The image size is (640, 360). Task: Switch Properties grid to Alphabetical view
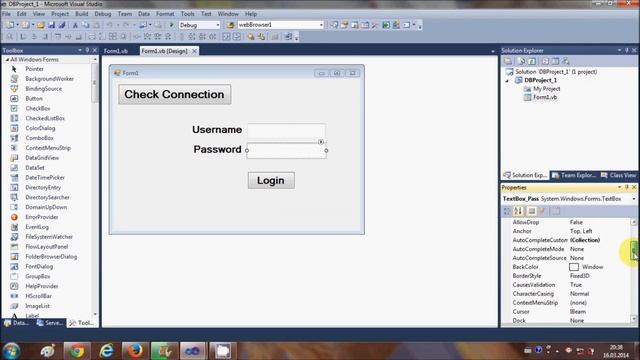[x=518, y=211]
